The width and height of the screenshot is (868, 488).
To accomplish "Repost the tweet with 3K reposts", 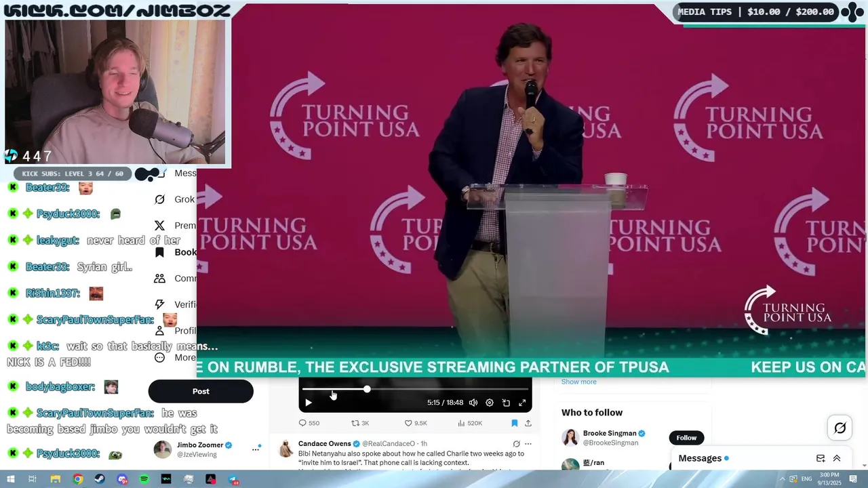I will (360, 423).
